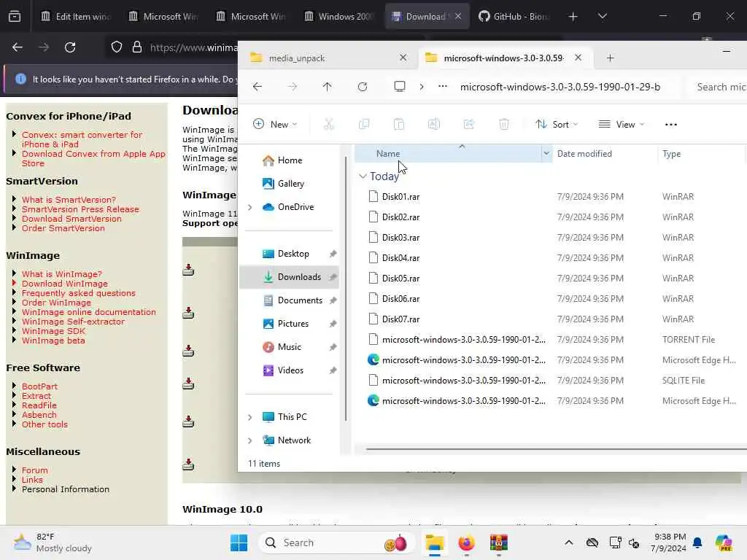Reload the Firefox page
747x560 pixels.
[70, 47]
